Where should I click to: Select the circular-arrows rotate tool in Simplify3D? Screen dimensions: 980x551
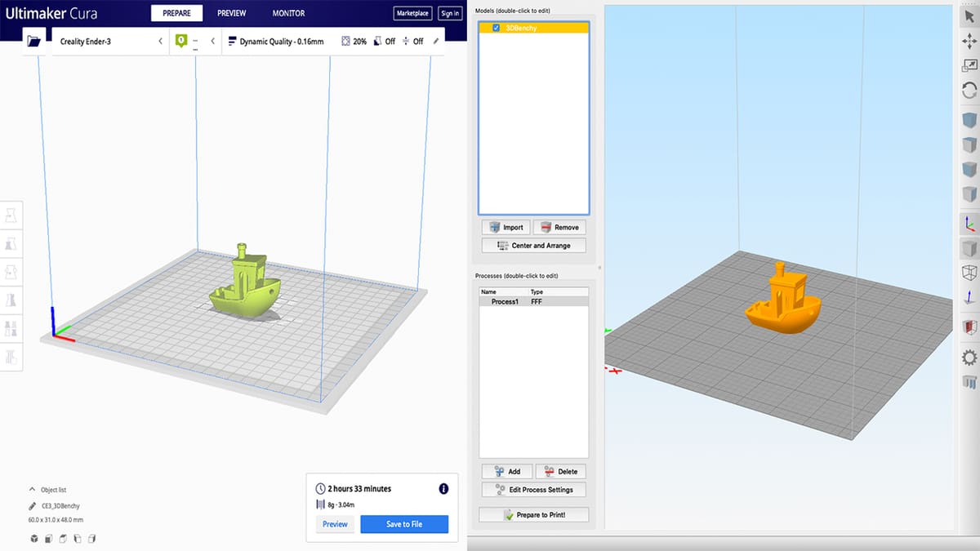coord(969,90)
